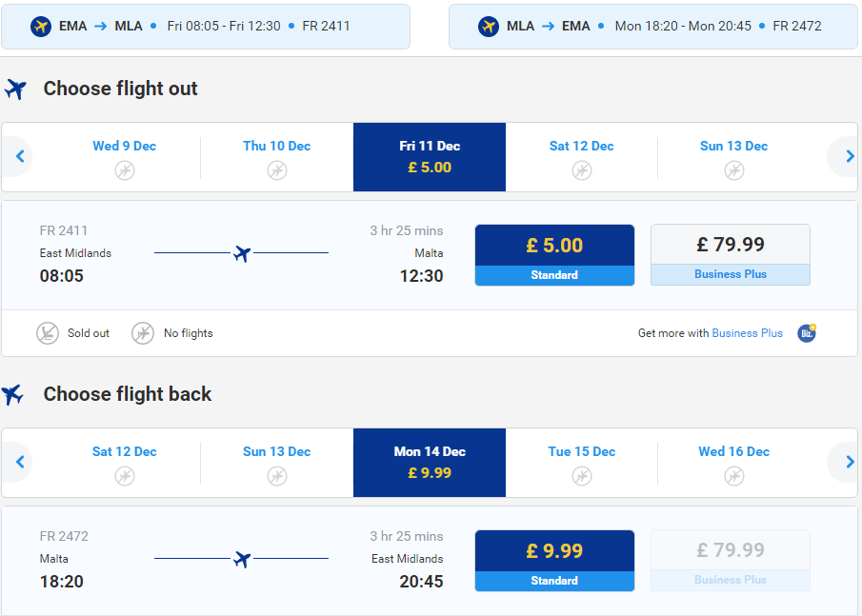862x616 pixels.
Task: Click the MLA to EMA flight summary plane icon
Action: click(489, 26)
